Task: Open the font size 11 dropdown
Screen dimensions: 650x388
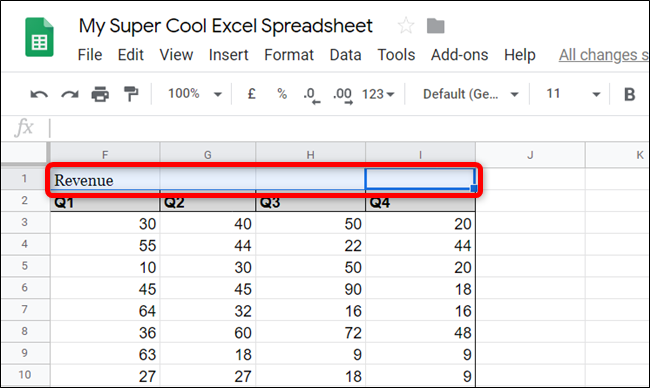Action: pos(573,94)
